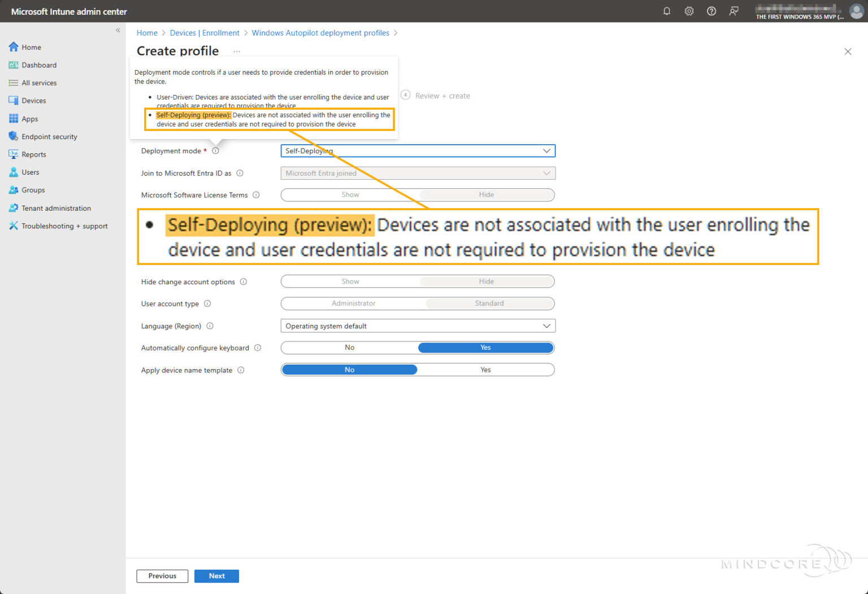Open the notifications bell icon
Screen dimensions: 868x594
[667, 11]
